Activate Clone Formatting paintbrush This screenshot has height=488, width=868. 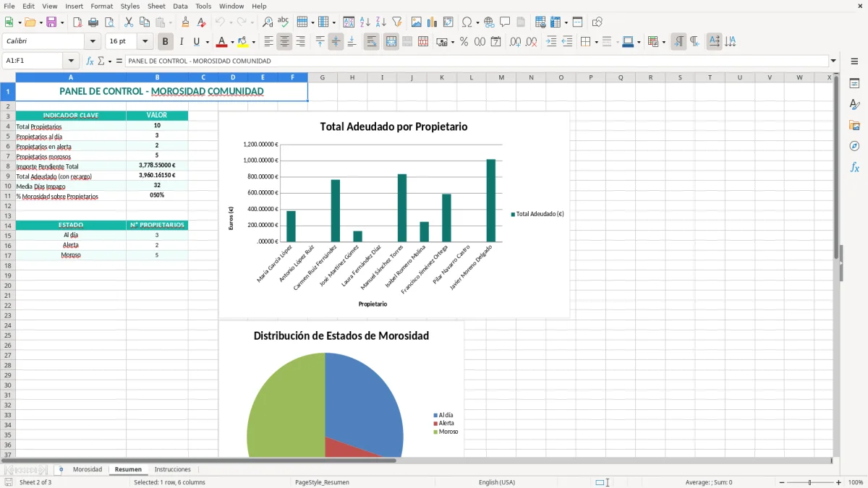click(x=186, y=22)
